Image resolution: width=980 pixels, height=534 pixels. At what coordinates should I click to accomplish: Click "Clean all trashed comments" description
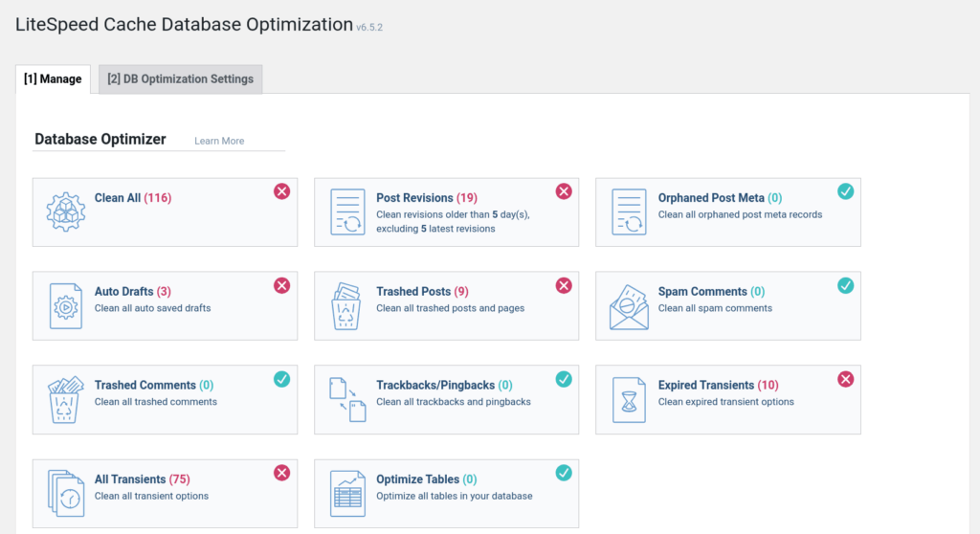(x=156, y=402)
